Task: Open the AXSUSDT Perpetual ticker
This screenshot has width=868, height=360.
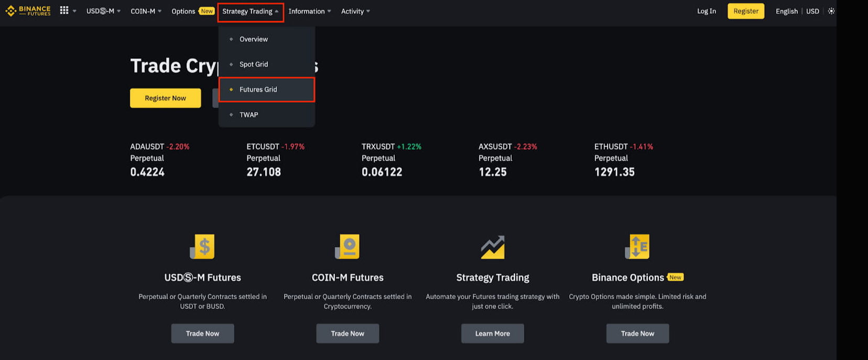Action: click(508, 160)
